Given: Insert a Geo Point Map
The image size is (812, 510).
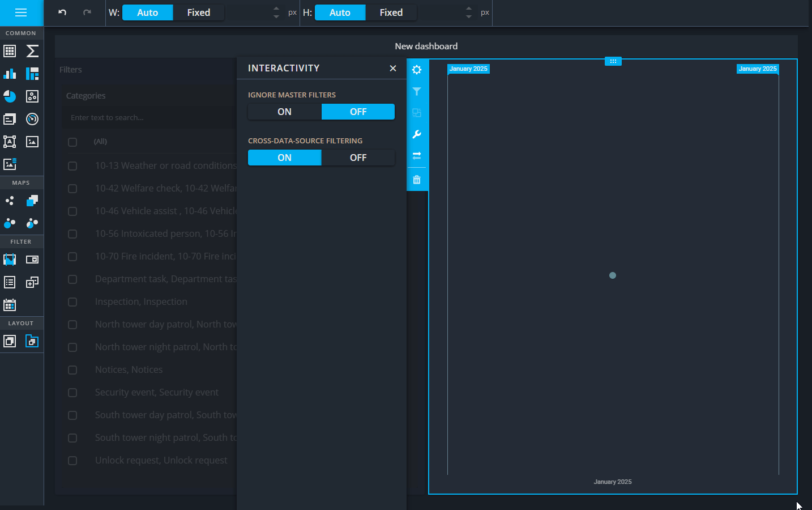Looking at the screenshot, I should point(10,201).
